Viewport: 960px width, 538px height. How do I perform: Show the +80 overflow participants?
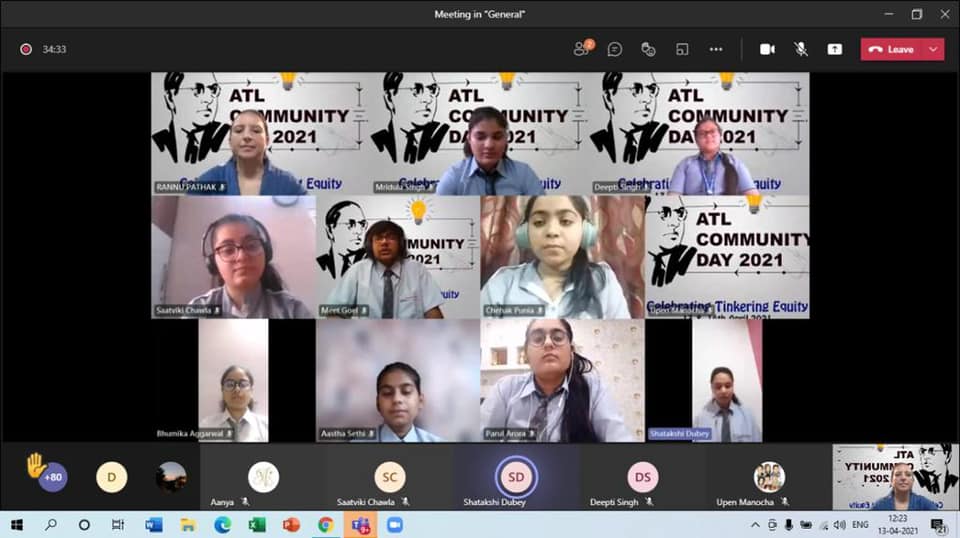point(53,478)
